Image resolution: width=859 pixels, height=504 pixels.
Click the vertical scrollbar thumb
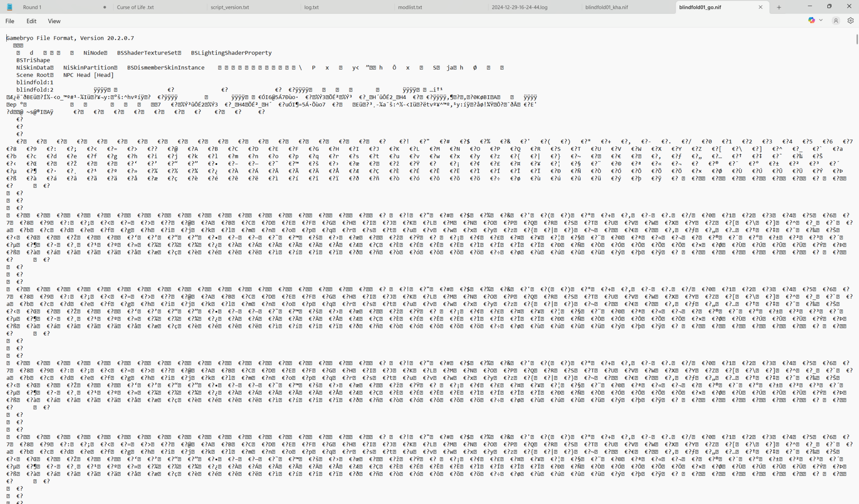857,39
